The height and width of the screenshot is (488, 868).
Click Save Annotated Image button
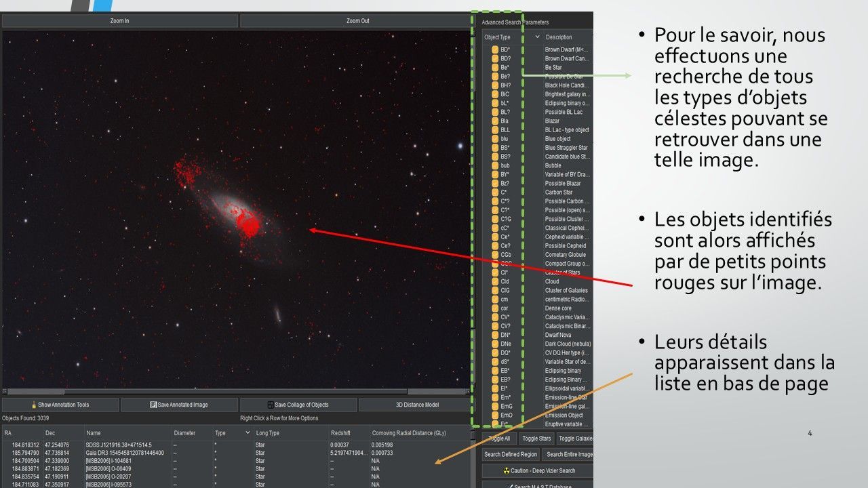tap(179, 405)
